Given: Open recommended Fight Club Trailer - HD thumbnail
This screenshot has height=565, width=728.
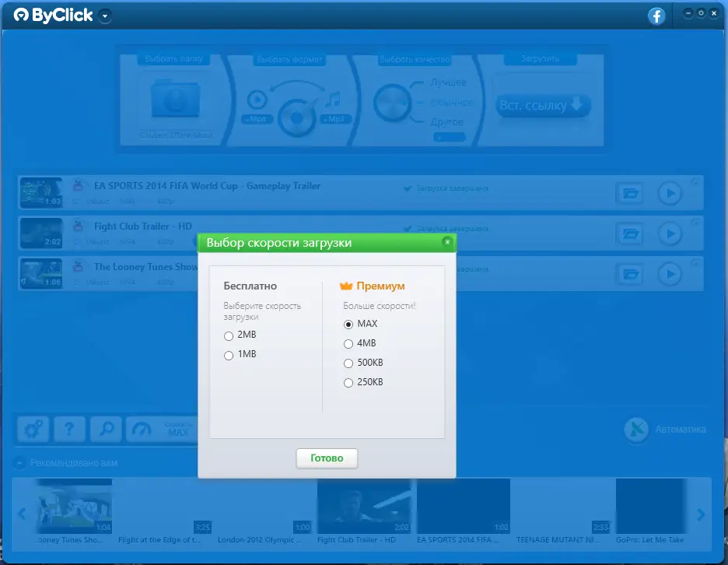Looking at the screenshot, I should click(364, 507).
